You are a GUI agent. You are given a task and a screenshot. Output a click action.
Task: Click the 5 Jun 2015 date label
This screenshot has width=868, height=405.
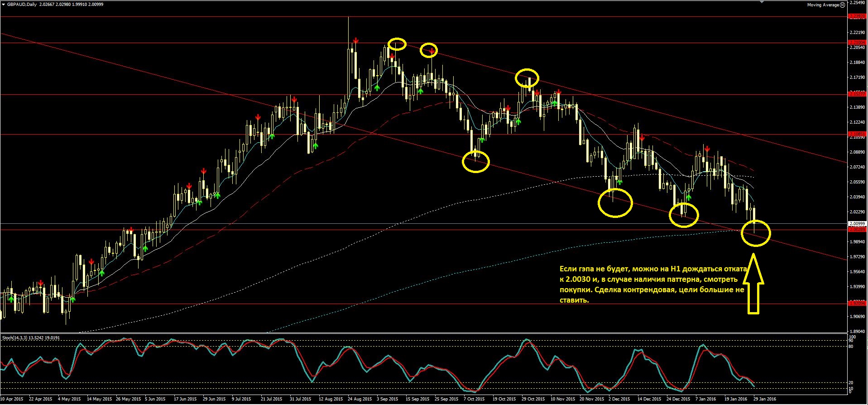pos(155,399)
